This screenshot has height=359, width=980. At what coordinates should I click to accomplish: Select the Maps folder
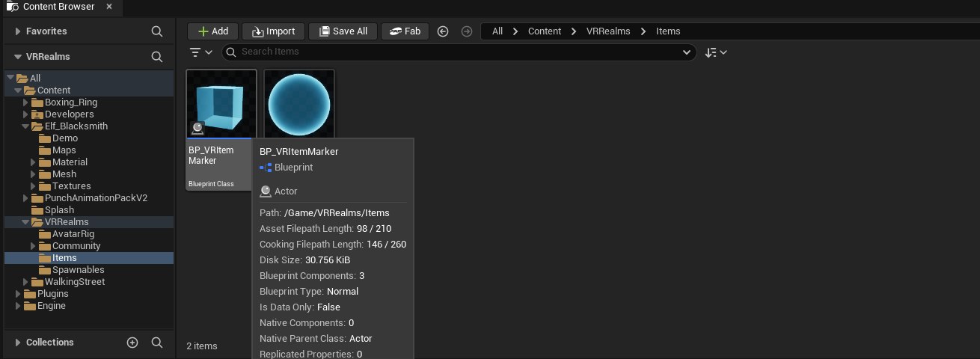64,150
